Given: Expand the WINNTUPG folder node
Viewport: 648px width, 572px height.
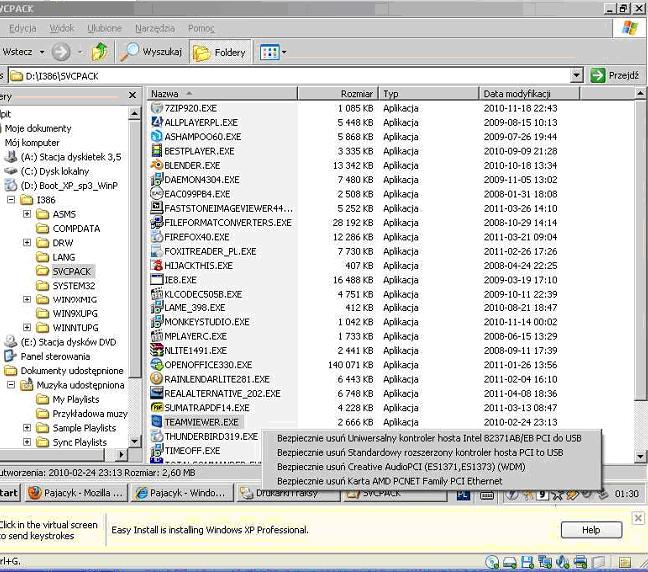Looking at the screenshot, I should point(27,327).
